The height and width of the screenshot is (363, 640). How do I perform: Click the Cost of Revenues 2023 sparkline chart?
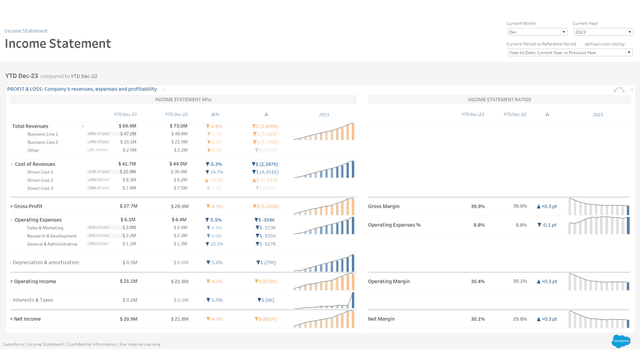tap(324, 169)
